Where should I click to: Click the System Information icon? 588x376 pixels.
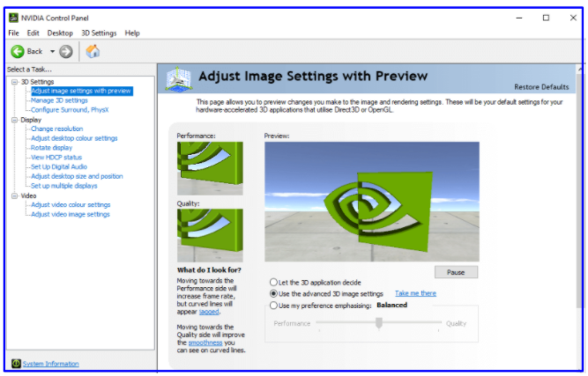click(x=16, y=364)
